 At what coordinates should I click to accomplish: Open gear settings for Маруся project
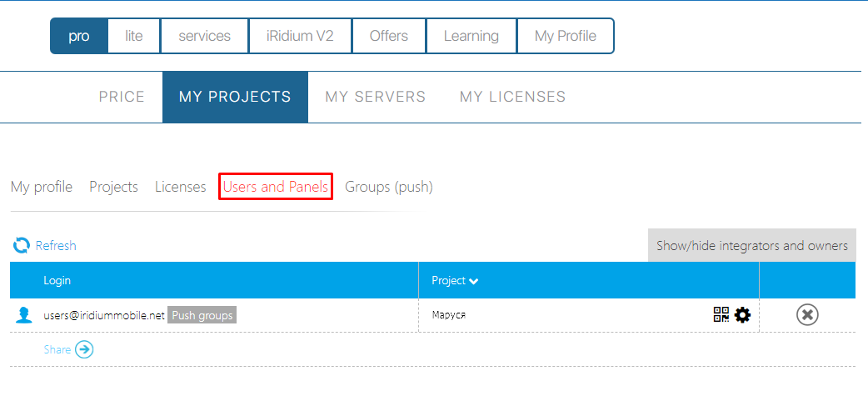click(x=742, y=314)
